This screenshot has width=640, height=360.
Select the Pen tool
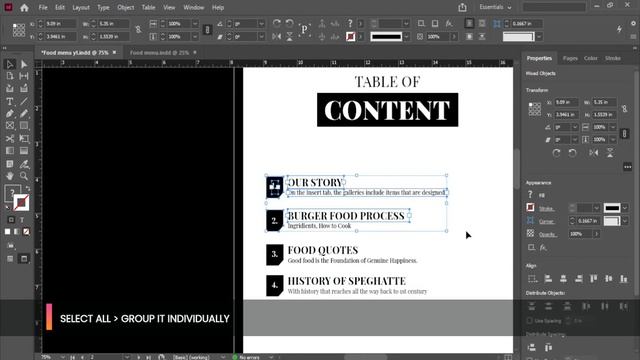point(10,113)
